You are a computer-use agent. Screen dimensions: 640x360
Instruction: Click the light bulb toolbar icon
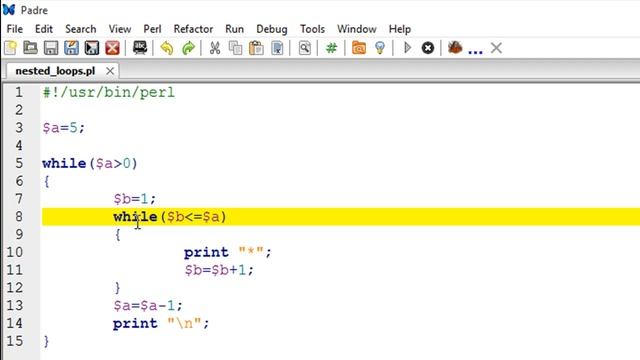coord(380,48)
